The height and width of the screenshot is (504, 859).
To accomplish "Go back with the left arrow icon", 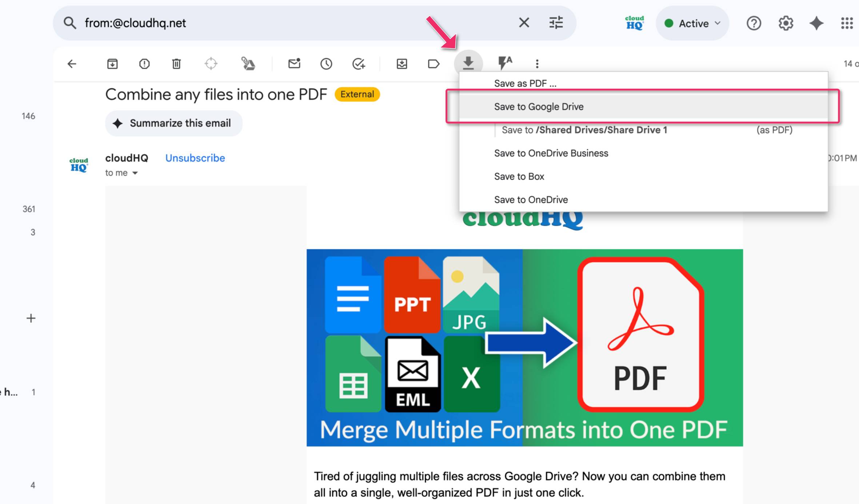I will click(72, 64).
